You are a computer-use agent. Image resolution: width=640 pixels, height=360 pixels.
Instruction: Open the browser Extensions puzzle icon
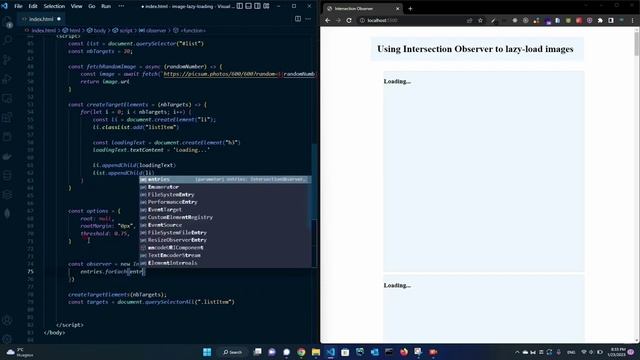600,20
